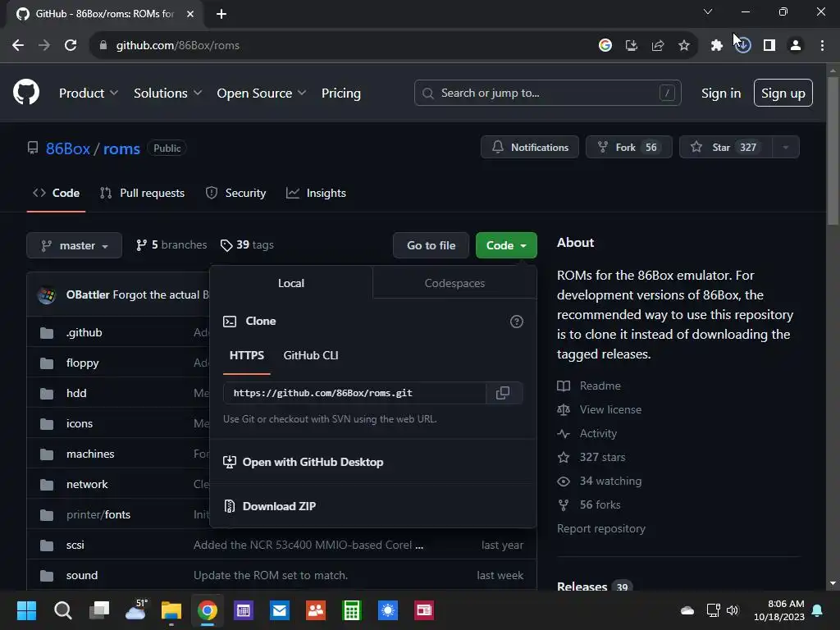The height and width of the screenshot is (630, 840).
Task: Open Chrome downloads icon
Action: pos(742,46)
